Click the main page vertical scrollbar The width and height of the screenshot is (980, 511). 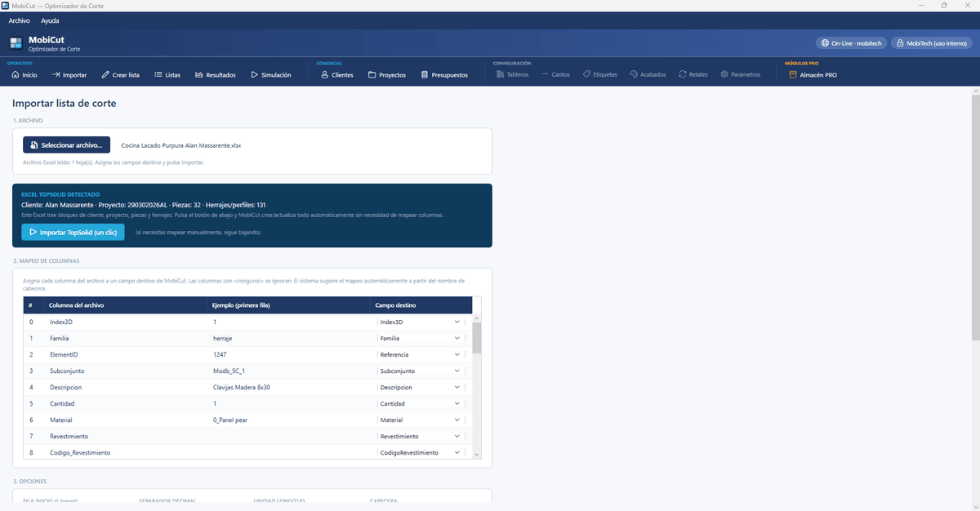pyautogui.click(x=975, y=216)
